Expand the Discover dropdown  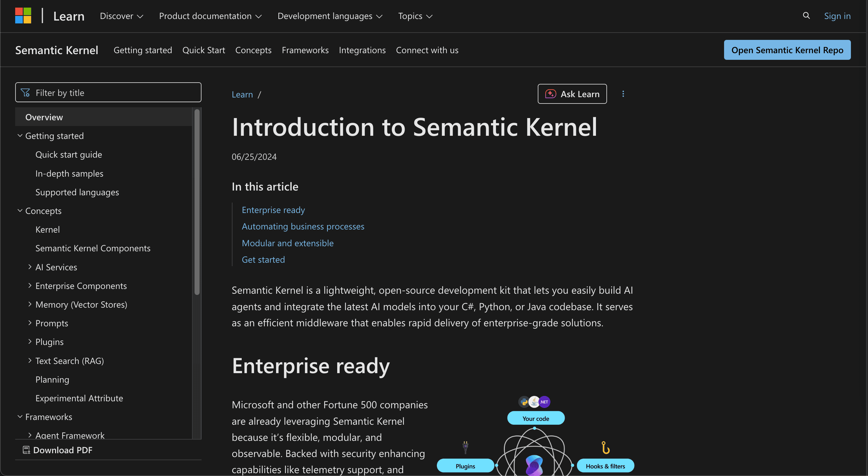pyautogui.click(x=121, y=16)
